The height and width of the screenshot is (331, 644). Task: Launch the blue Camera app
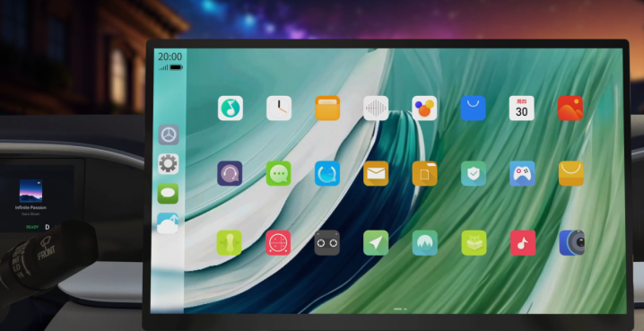(x=571, y=243)
